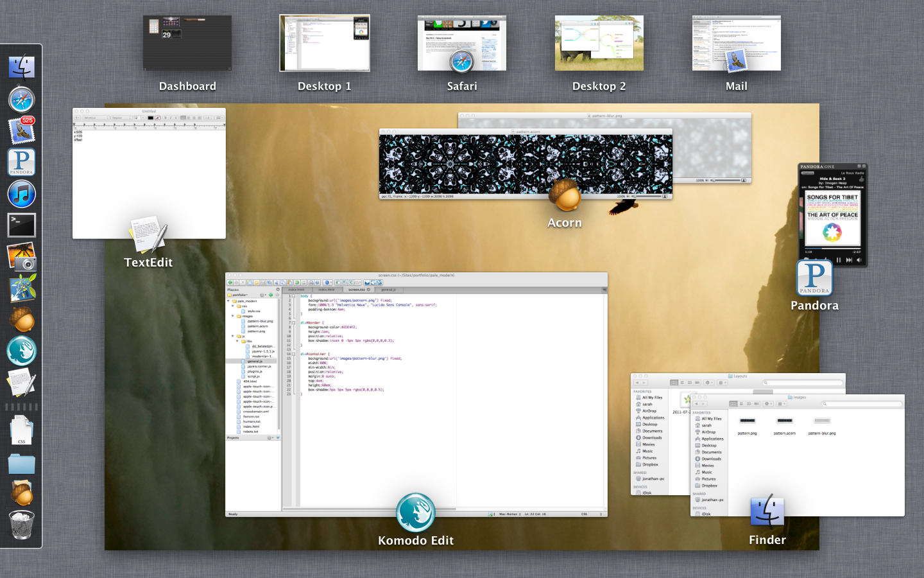The image size is (924, 578).
Task: Click search field in Finder images window
Action: pos(861,404)
